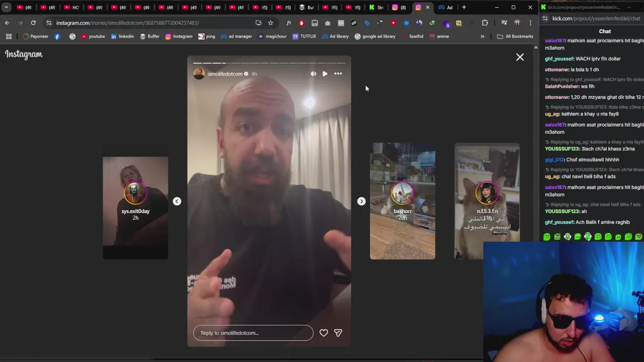644x362 pixels.
Task: Open bakhorr story thumbnail
Action: click(x=403, y=201)
